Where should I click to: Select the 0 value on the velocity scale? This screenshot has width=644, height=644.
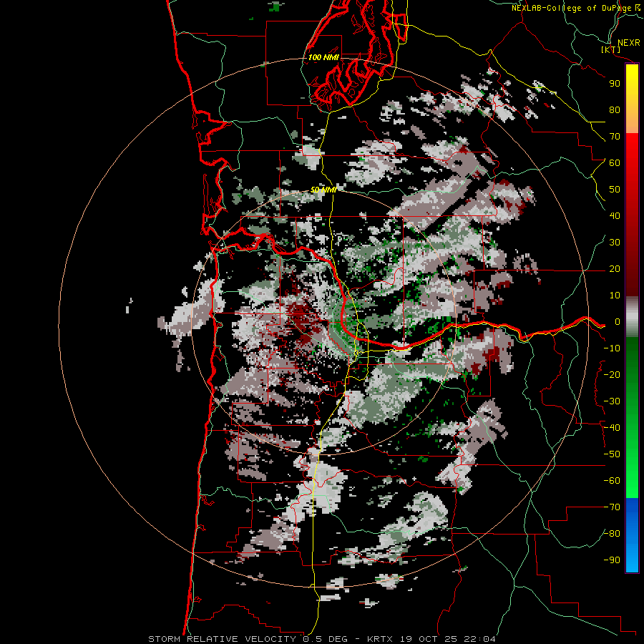tap(618, 322)
